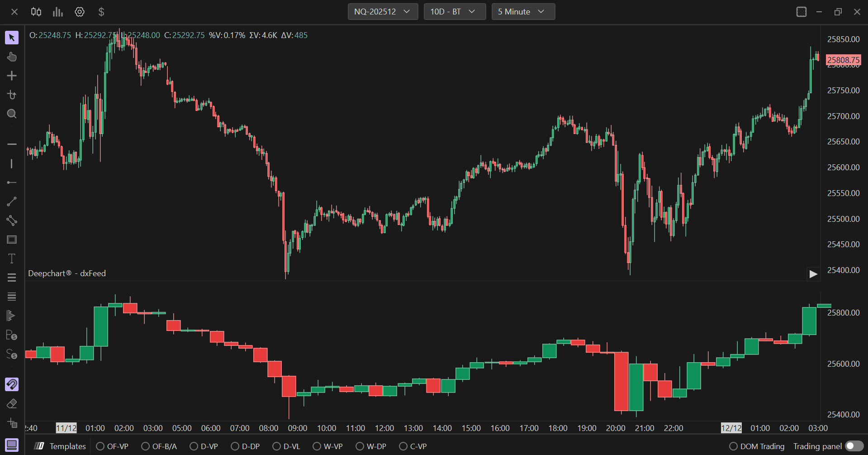
Task: Toggle the magnet snap tool
Action: [12, 384]
